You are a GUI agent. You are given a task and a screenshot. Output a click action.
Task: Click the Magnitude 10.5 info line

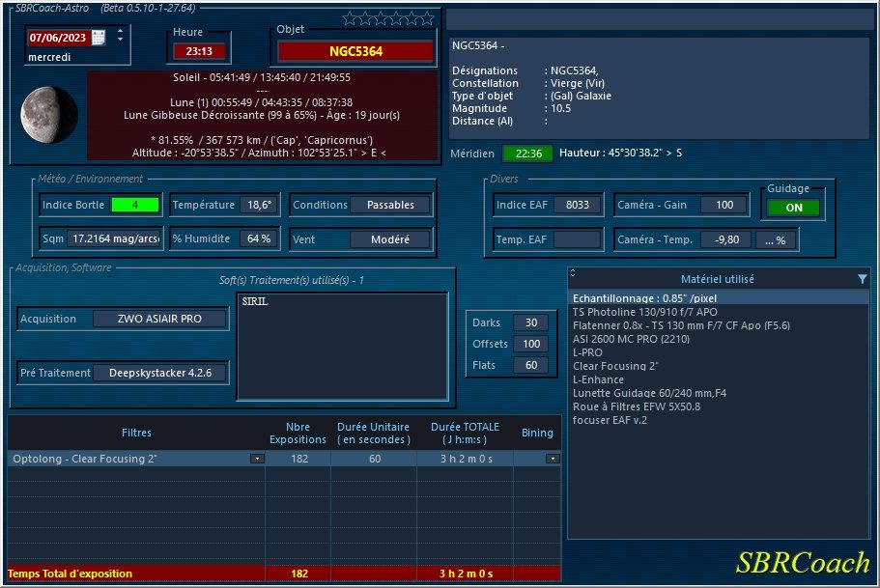pos(511,108)
